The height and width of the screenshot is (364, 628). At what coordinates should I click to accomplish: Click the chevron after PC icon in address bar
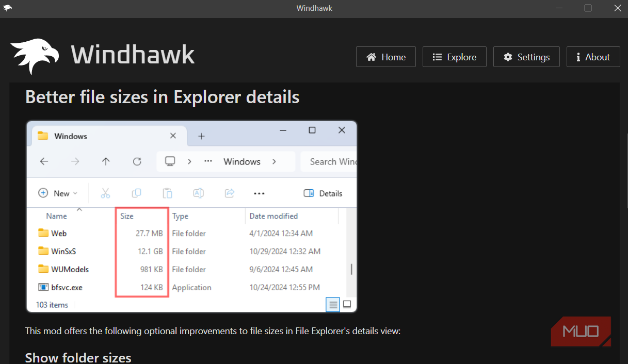[189, 161]
